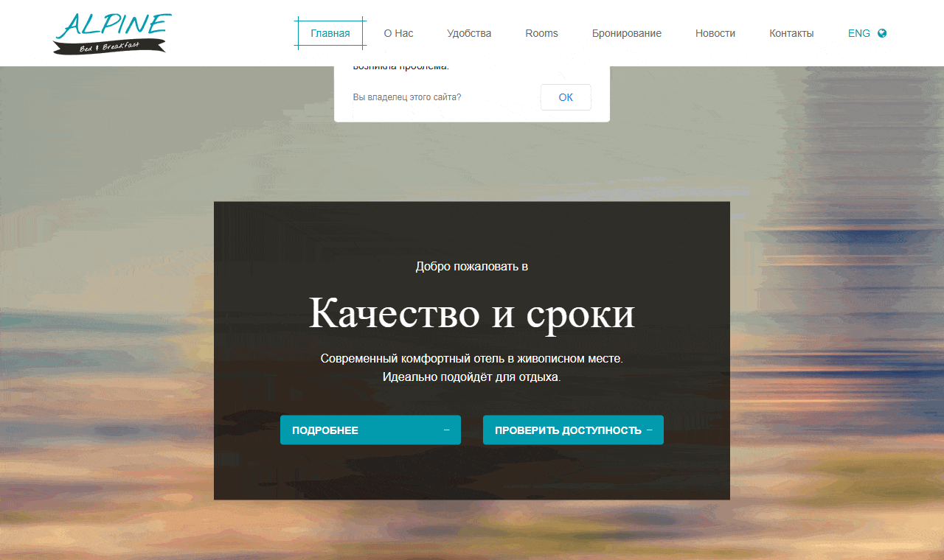Open the Бронирование page

(627, 33)
